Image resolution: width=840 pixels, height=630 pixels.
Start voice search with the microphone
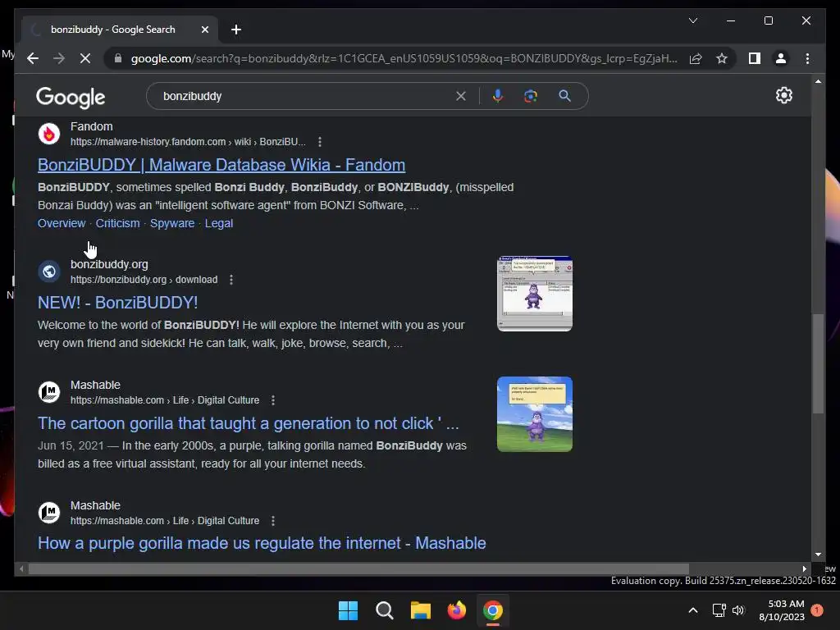click(x=498, y=96)
